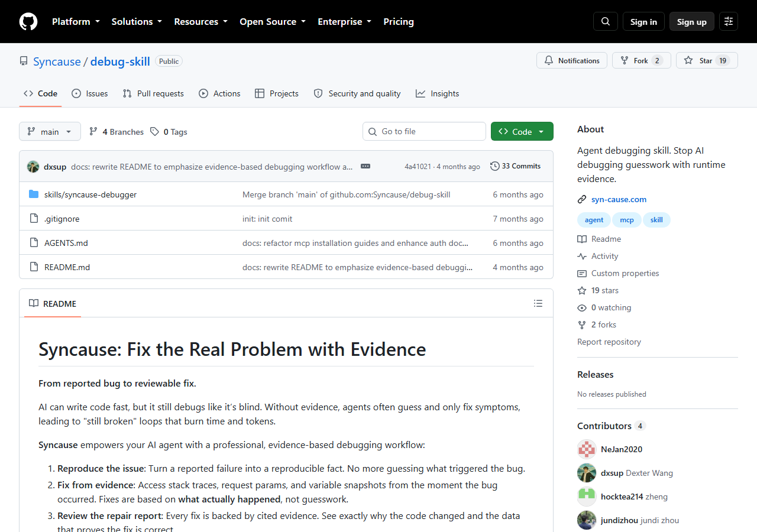Open the .gitignore file

coord(62,219)
